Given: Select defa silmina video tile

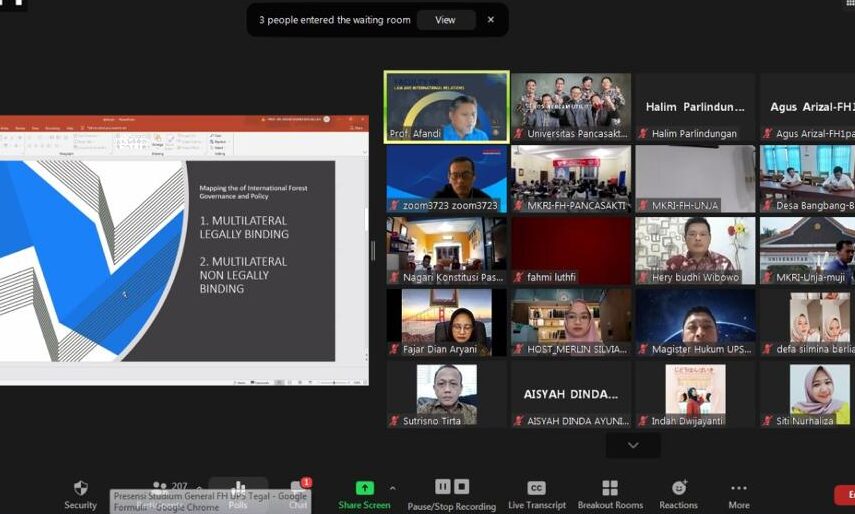Looking at the screenshot, I should pyautogui.click(x=808, y=323).
